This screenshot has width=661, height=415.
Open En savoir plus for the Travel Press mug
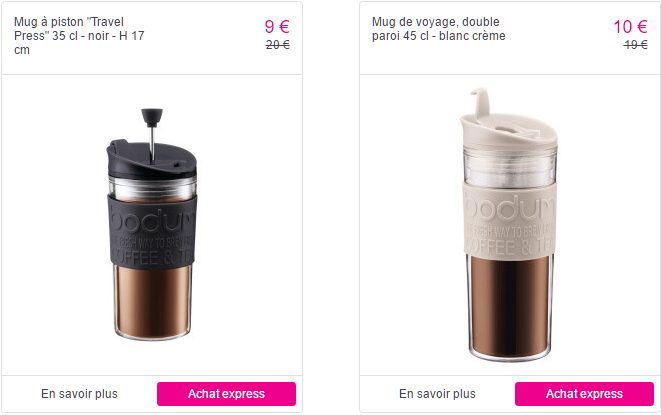[79, 394]
